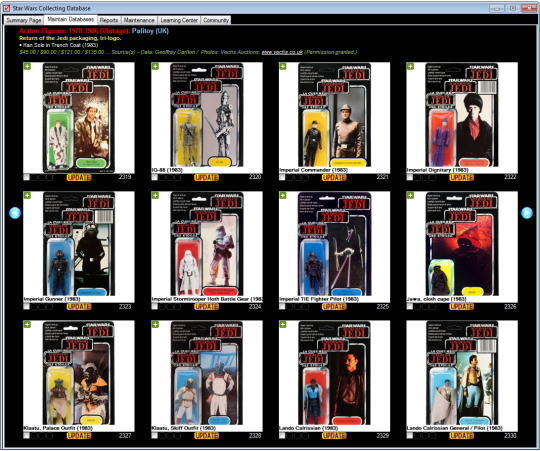Screen dimensions: 540x451
Task: Click green plus on Imperial Gunner card
Action: point(27,195)
